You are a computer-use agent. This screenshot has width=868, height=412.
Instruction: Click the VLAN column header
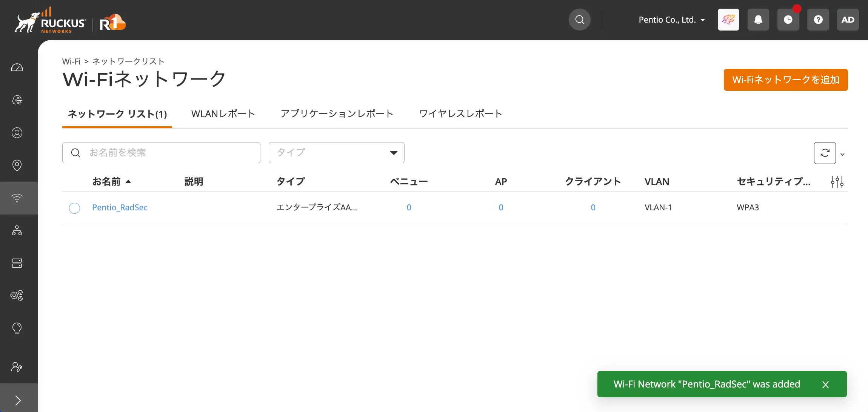pos(657,182)
